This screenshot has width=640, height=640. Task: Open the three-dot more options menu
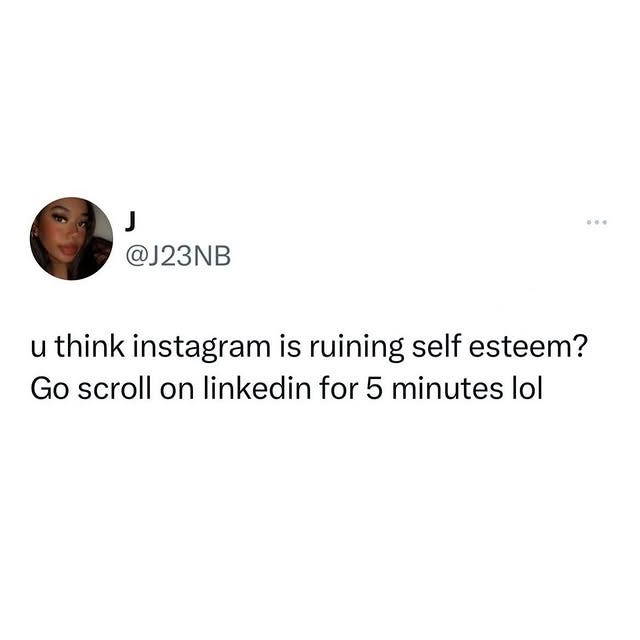tap(597, 222)
